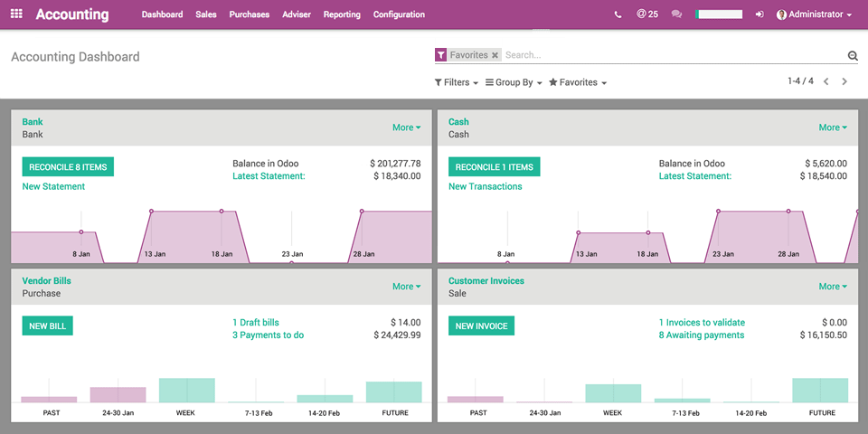Image resolution: width=868 pixels, height=434 pixels.
Task: Open the chat conversations icon
Action: (676, 14)
